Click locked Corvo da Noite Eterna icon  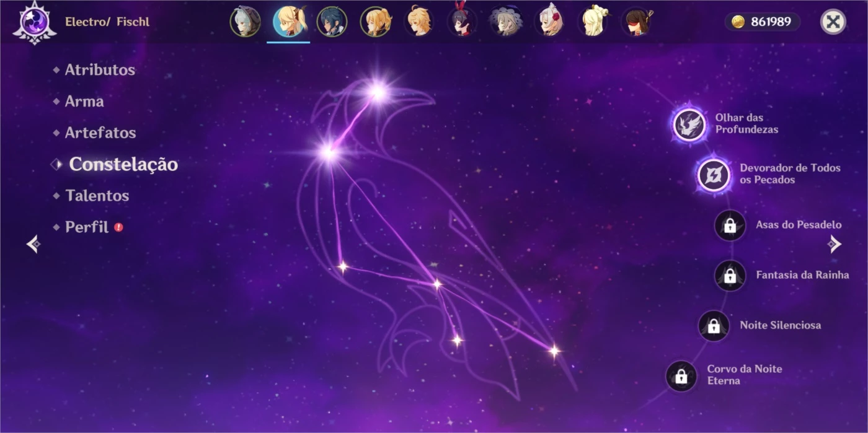point(681,376)
